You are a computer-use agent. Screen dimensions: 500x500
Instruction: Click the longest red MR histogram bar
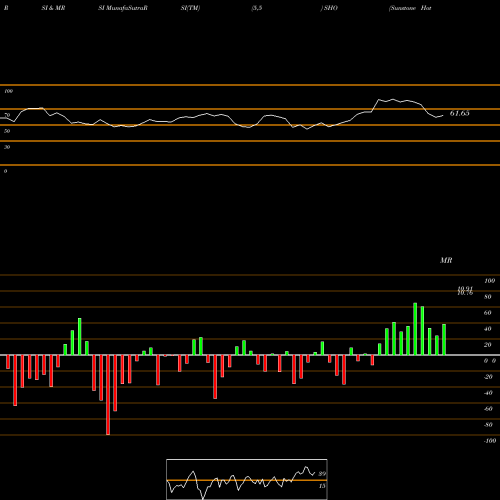[108, 395]
